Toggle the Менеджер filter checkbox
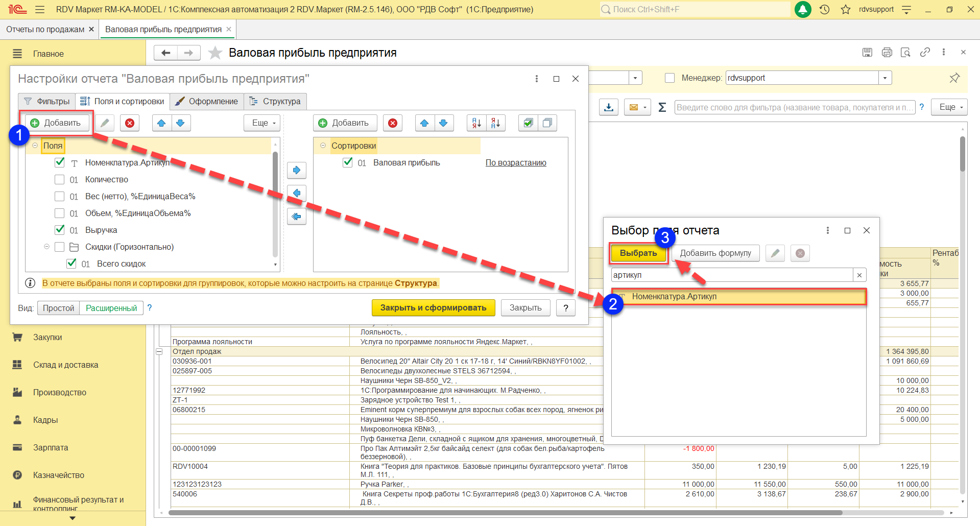The image size is (980, 526). tap(670, 78)
